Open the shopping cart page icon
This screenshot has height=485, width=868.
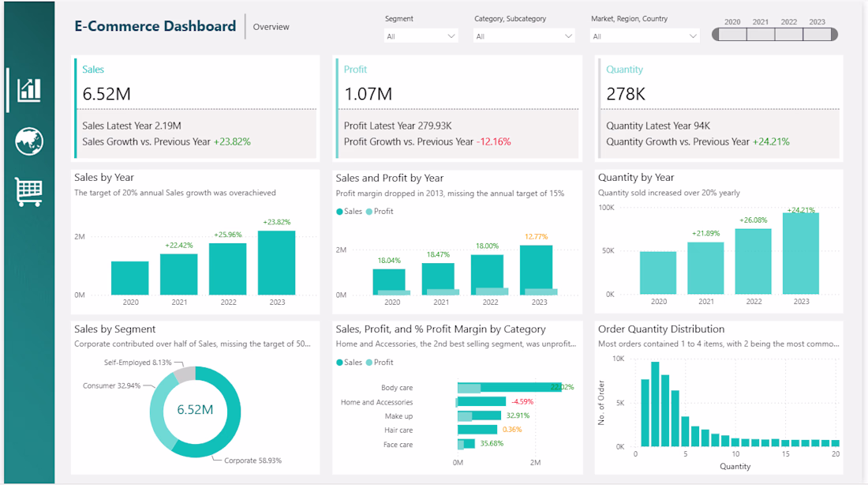[28, 192]
